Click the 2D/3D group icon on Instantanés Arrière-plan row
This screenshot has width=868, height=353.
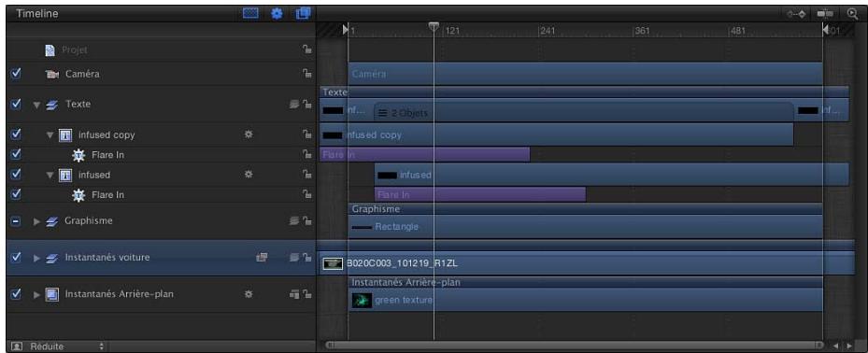coord(294,294)
